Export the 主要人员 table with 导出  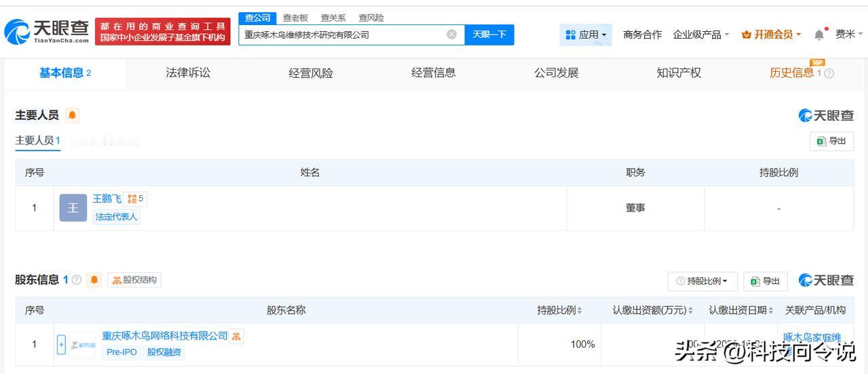point(832,141)
